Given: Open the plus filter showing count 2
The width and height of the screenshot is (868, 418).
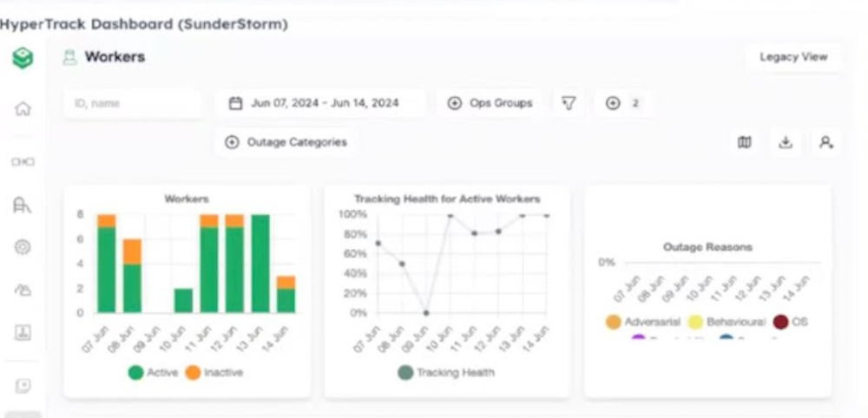Looking at the screenshot, I should click(x=622, y=103).
